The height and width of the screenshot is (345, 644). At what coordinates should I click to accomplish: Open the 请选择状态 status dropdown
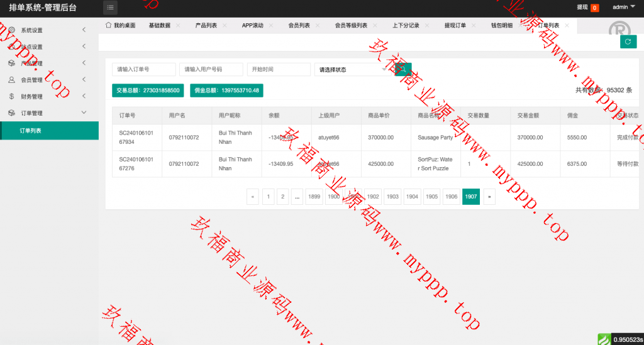point(352,70)
